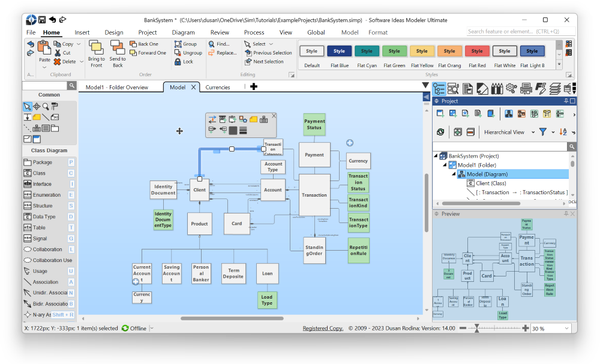Viewport: 600px width, 364px height.
Task: Click the Refresh icon in Project panel
Action: pos(440,132)
